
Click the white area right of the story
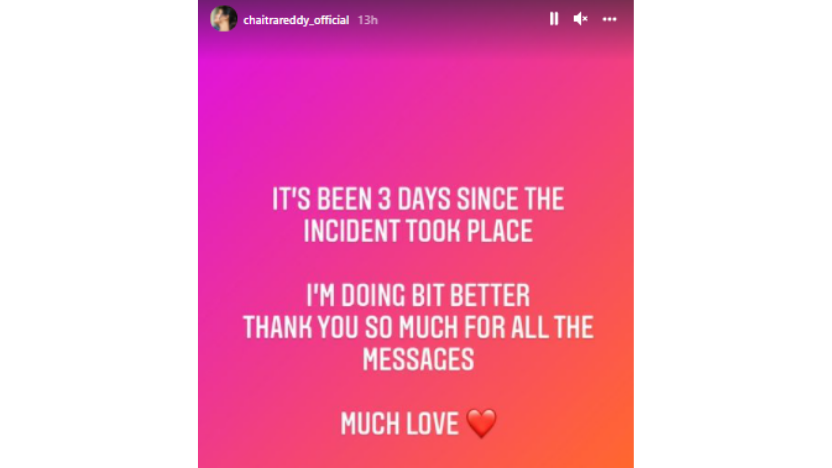tap(732, 234)
